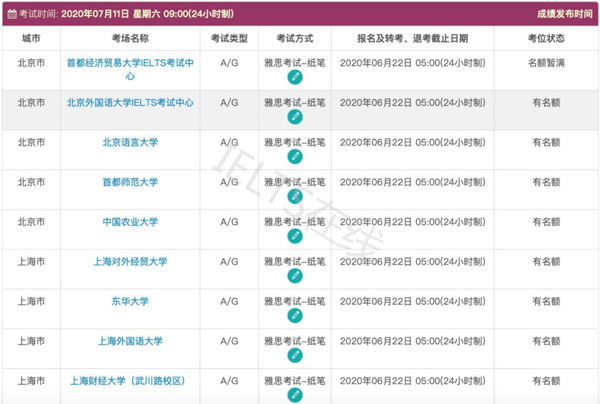
Task: Click 有名额 status in 上海财经大学 row
Action: (x=546, y=381)
